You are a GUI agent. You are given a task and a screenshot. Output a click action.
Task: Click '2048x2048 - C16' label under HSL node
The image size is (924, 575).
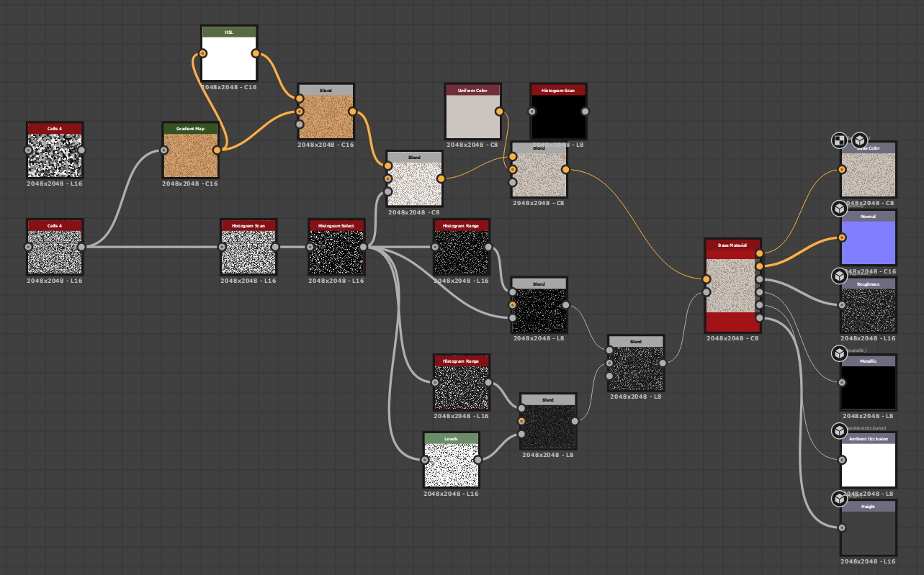pos(228,87)
